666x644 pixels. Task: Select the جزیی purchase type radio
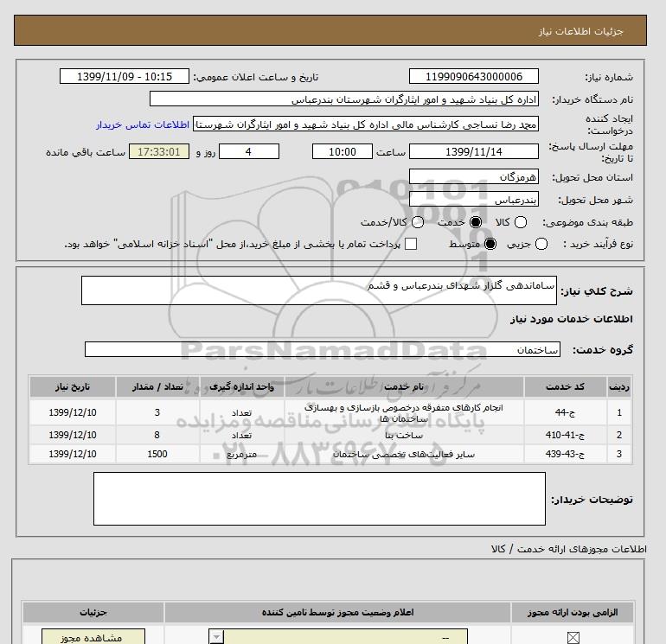point(541,244)
